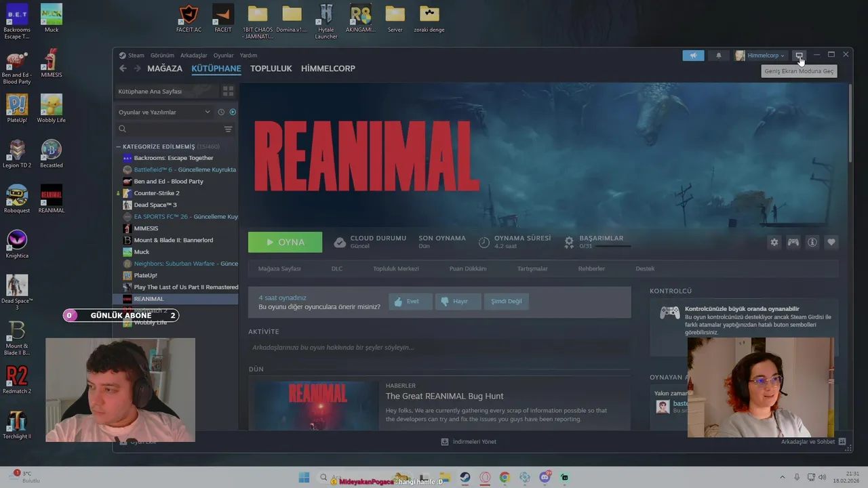Open Google Chrome from the taskbar
868x488 pixels.
pos(505,477)
